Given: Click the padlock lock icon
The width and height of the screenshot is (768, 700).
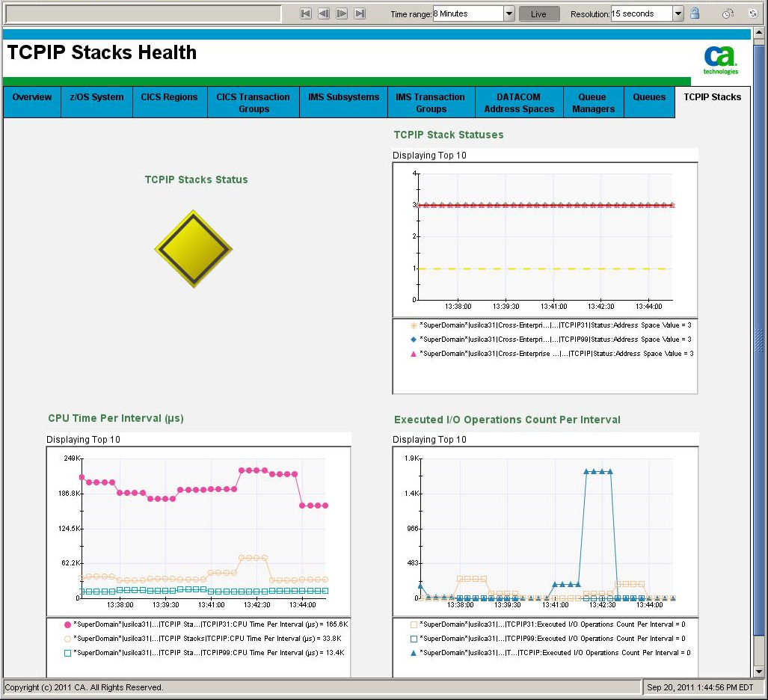Looking at the screenshot, I should [x=695, y=13].
